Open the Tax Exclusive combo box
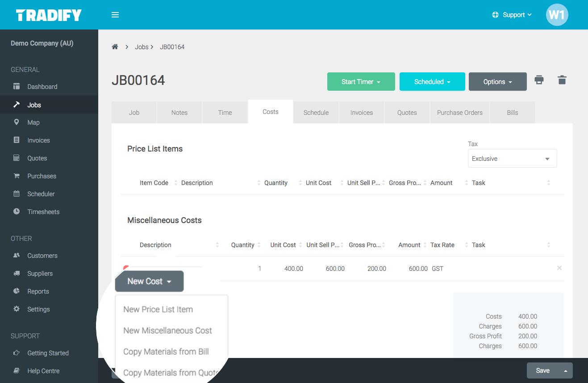 [x=512, y=159]
